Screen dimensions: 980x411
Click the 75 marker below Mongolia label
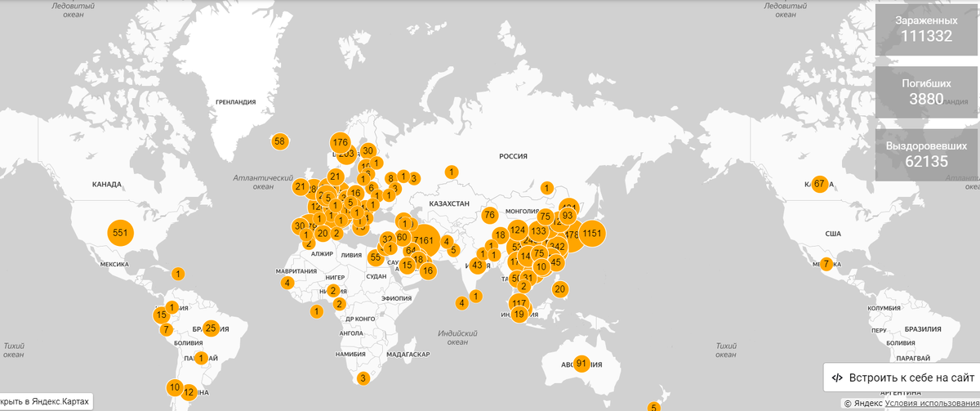[x=545, y=217]
